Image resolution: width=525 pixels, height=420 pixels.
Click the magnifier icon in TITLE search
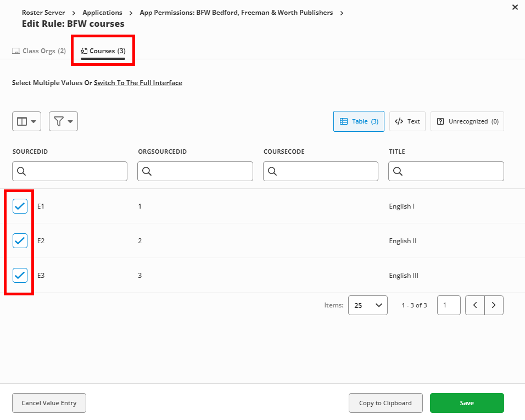coord(398,171)
